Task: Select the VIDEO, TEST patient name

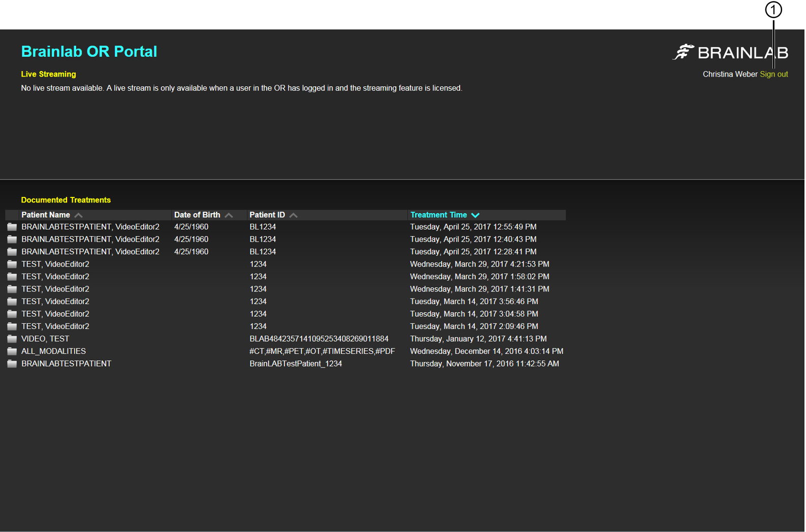Action: pos(45,339)
